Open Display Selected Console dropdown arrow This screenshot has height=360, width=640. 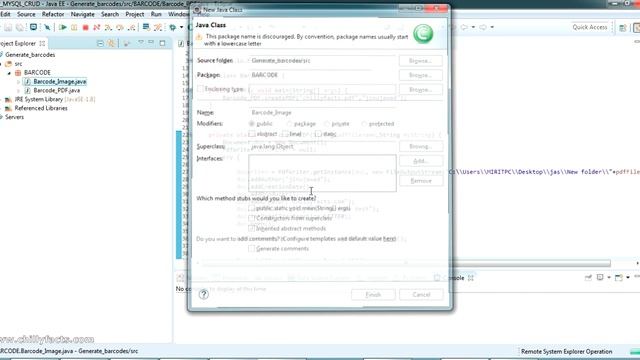(608, 278)
